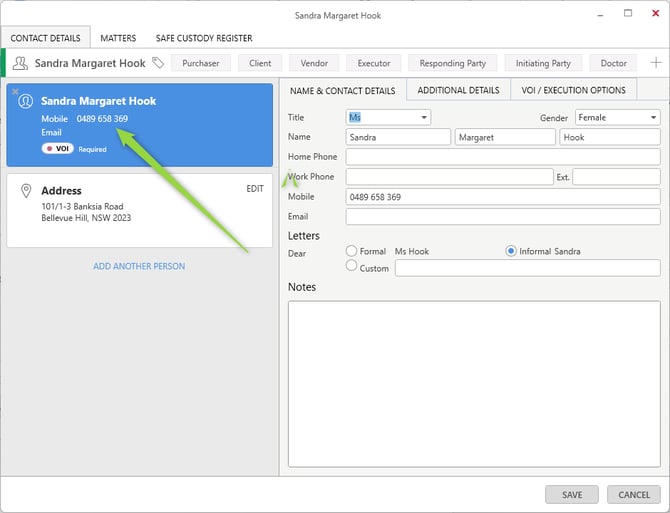
Task: Click the person avatar icon in blue card
Action: point(26,101)
